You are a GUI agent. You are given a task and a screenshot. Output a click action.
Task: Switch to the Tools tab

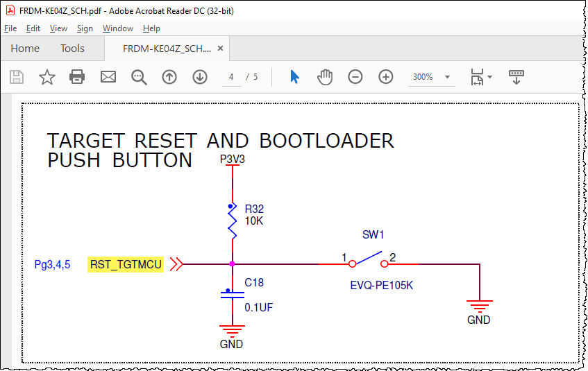click(x=72, y=49)
